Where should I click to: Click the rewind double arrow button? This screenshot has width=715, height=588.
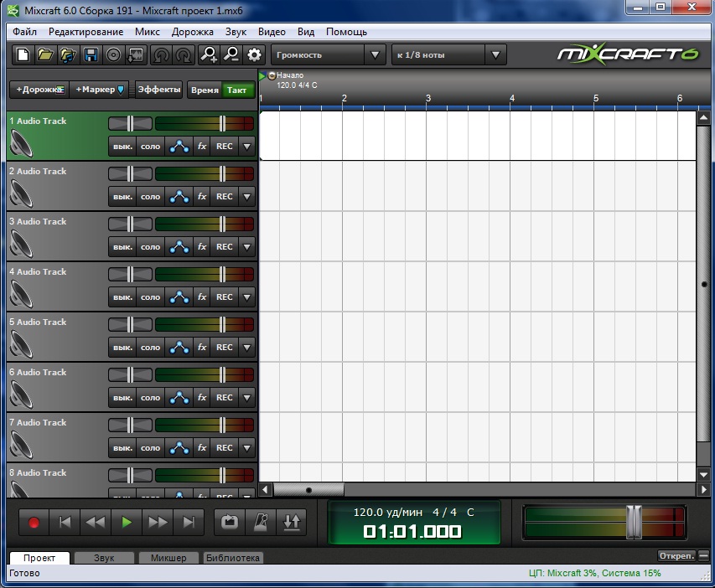96,523
